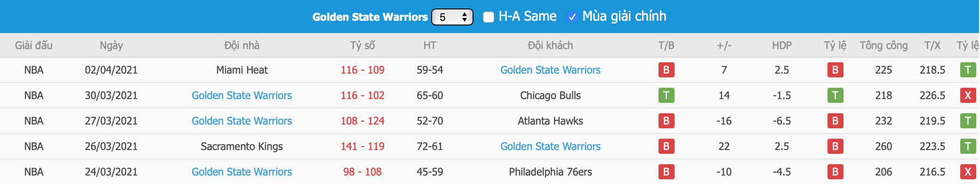The width and height of the screenshot is (980, 184).
Task: Open the match count dropdown showing 5
Action: [x=452, y=17]
